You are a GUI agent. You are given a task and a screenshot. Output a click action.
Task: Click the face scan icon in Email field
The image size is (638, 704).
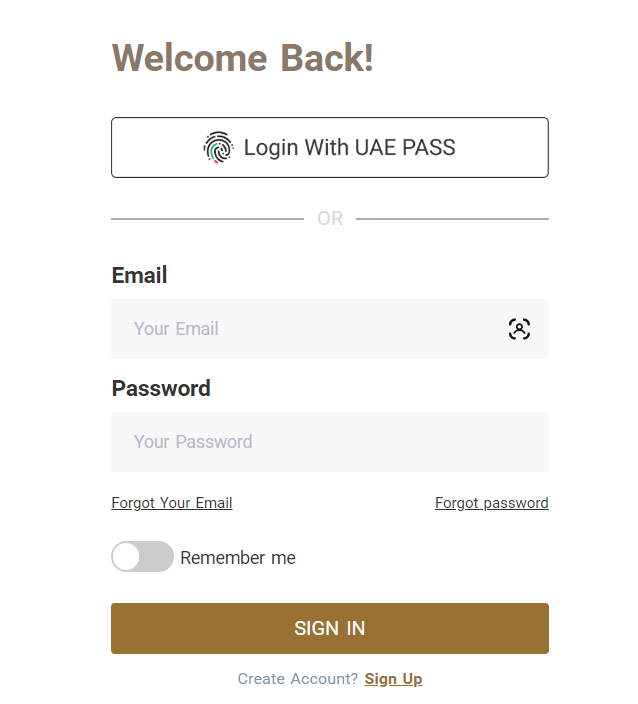pos(519,329)
